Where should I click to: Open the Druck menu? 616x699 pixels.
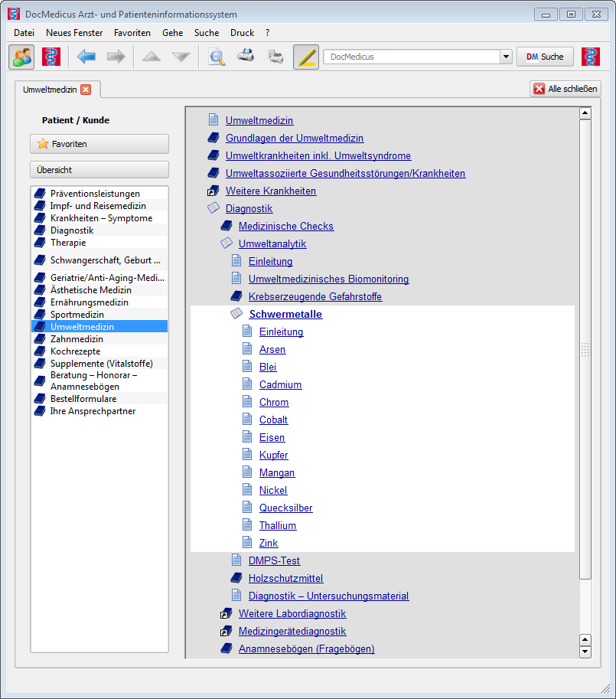[x=243, y=33]
